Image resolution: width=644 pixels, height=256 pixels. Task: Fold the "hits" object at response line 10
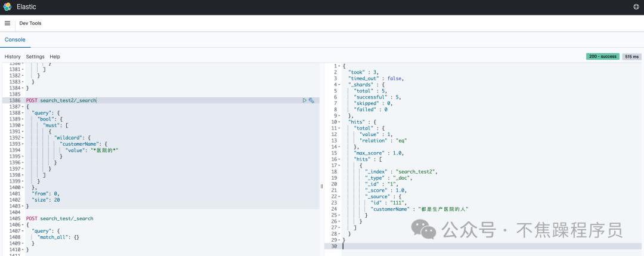pos(338,122)
